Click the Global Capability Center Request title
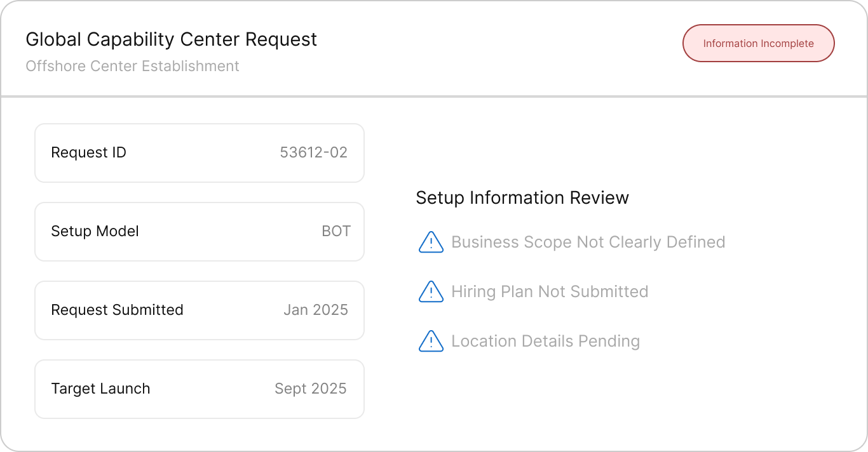Screen dimensions: 868x452 pyautogui.click(x=171, y=39)
